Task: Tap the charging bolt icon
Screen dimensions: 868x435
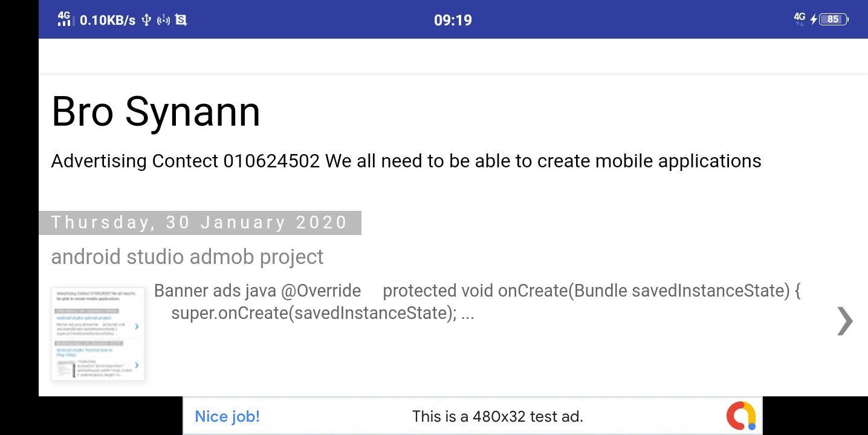Action: pyautogui.click(x=814, y=19)
